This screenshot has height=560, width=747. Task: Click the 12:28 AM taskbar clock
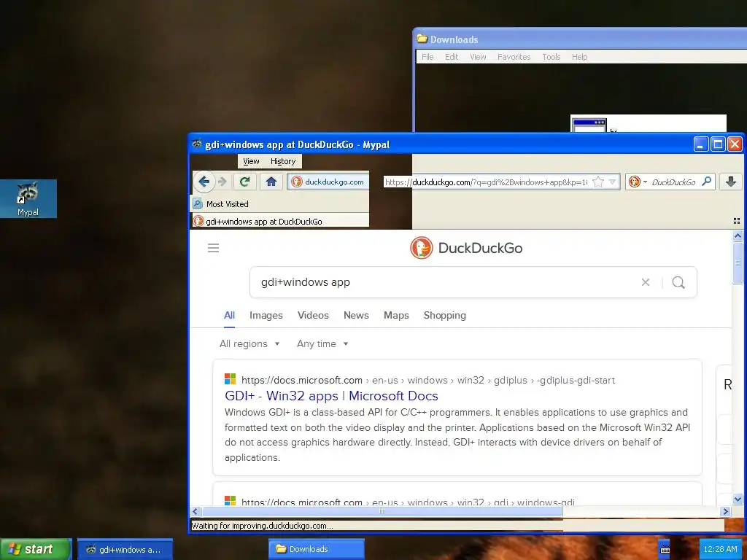[x=720, y=549]
